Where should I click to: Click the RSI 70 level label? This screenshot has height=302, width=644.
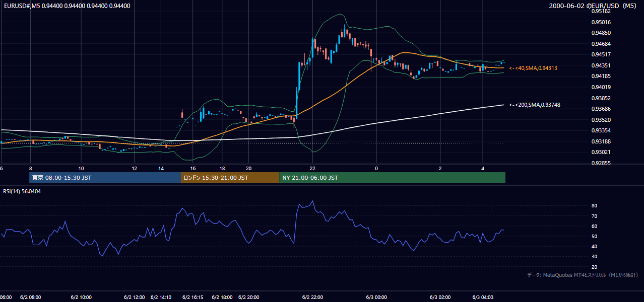pyautogui.click(x=594, y=216)
